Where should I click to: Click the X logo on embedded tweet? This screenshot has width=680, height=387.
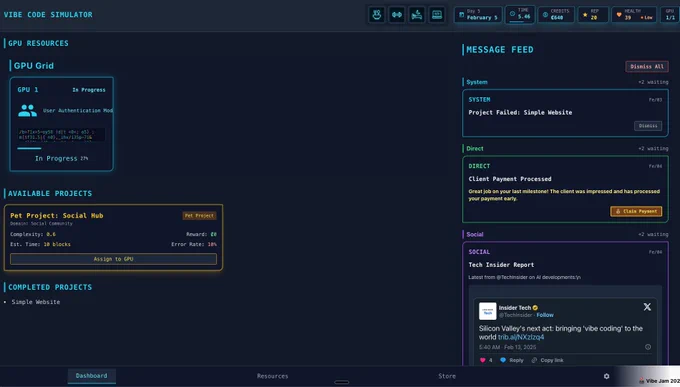pos(647,307)
